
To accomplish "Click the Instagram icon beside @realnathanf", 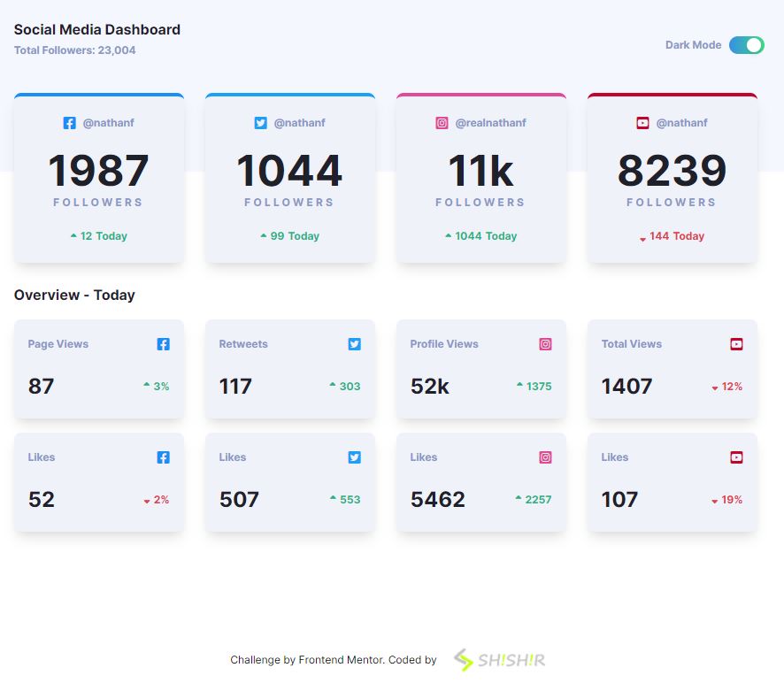I will point(442,123).
